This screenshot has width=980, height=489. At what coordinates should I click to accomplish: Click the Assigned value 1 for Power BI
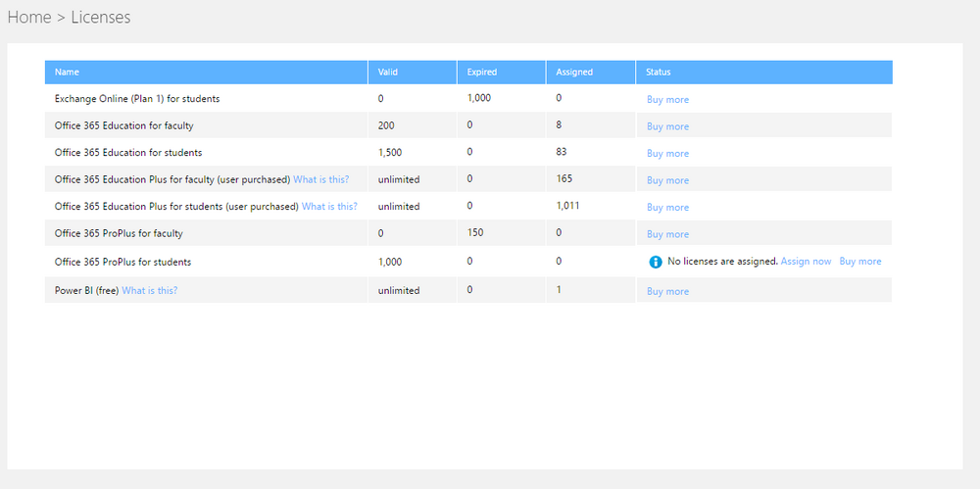coord(559,289)
